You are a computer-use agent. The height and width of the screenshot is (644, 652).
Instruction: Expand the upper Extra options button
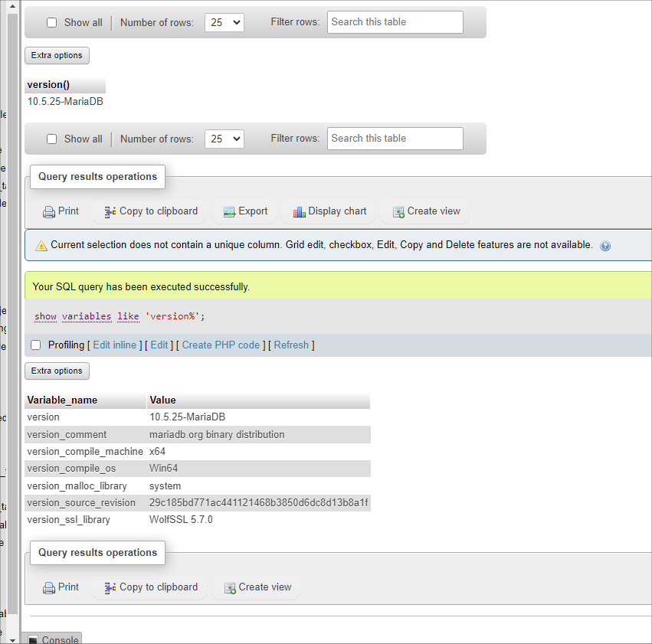tap(57, 55)
